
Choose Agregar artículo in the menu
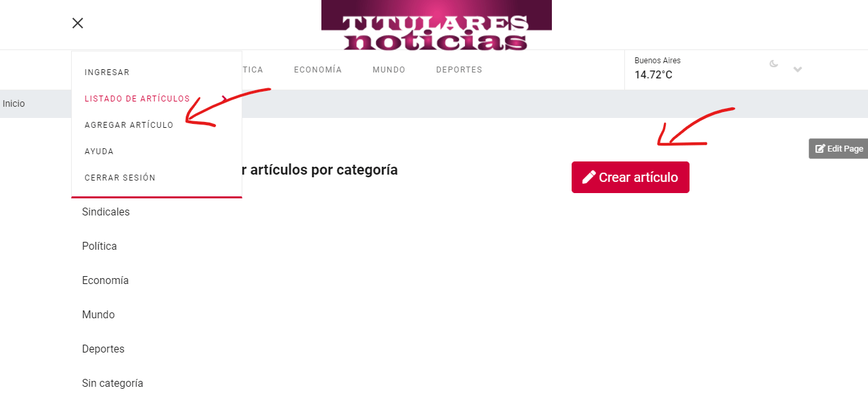(x=129, y=125)
